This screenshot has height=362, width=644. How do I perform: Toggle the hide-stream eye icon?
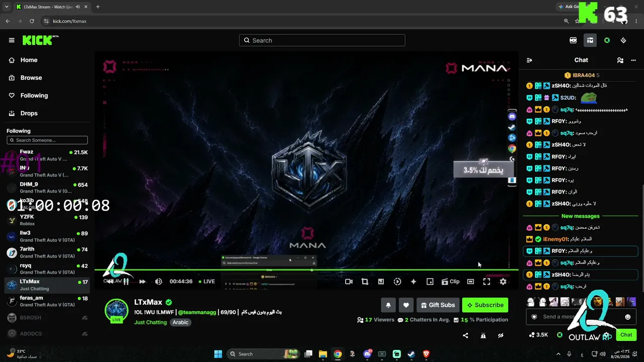coord(501,335)
